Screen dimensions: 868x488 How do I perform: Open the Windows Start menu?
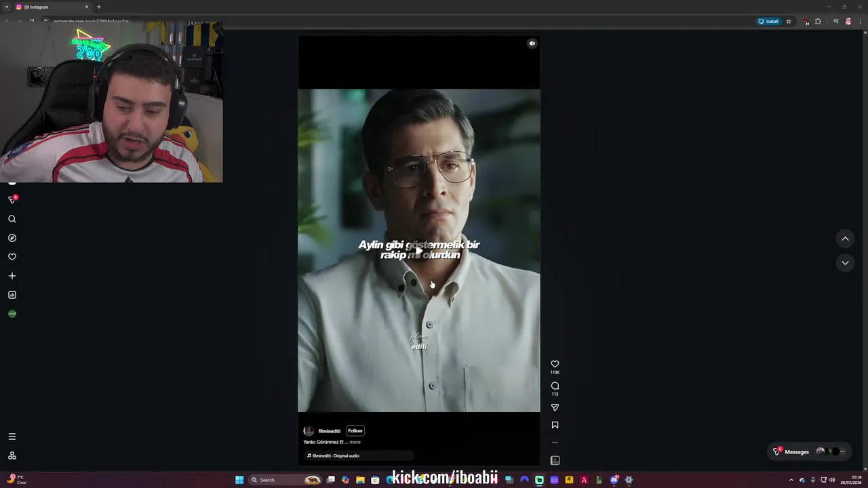pos(239,480)
